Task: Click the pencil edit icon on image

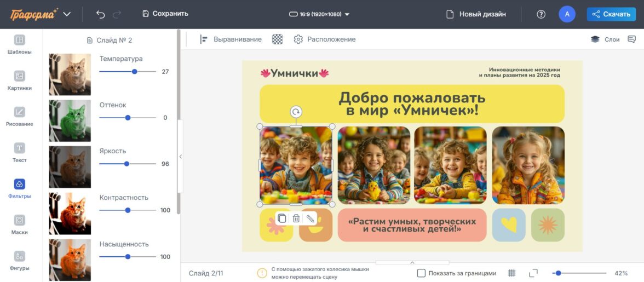Action: tap(311, 218)
